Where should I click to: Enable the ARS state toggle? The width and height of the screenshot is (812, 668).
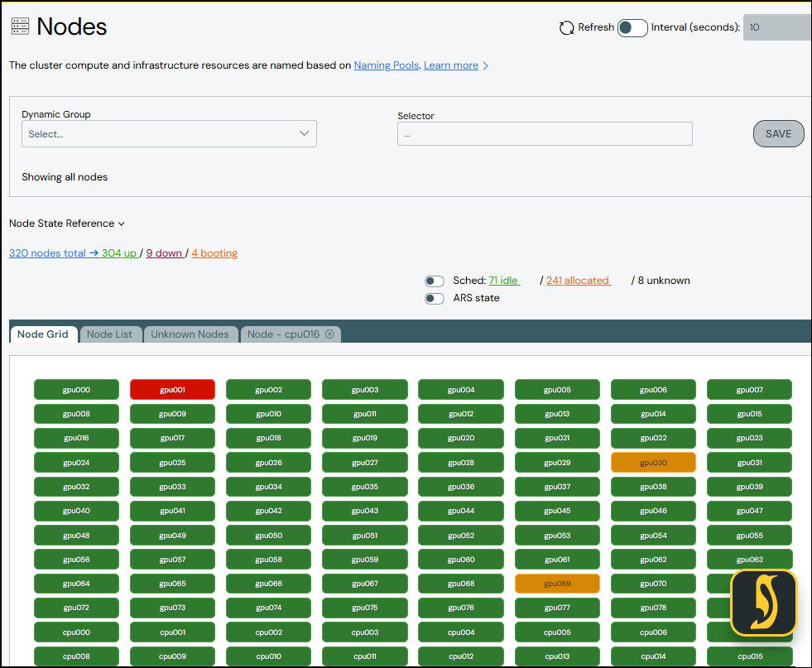(434, 299)
